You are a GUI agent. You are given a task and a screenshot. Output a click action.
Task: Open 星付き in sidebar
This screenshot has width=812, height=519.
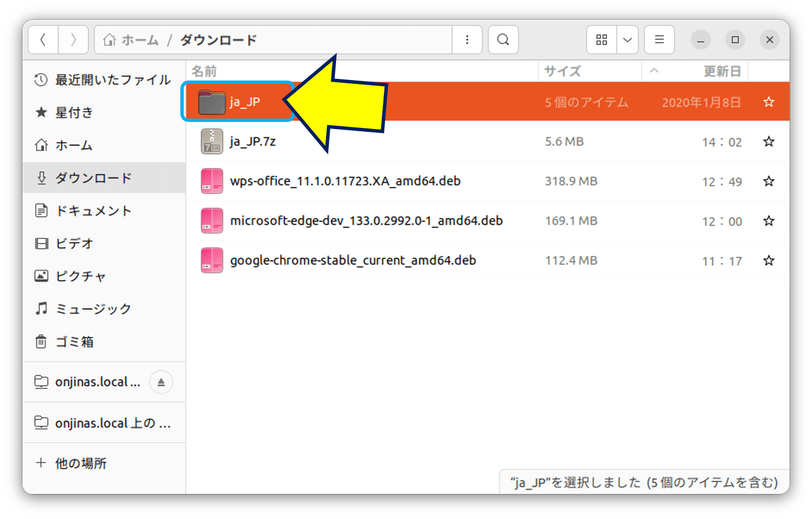[x=104, y=113]
